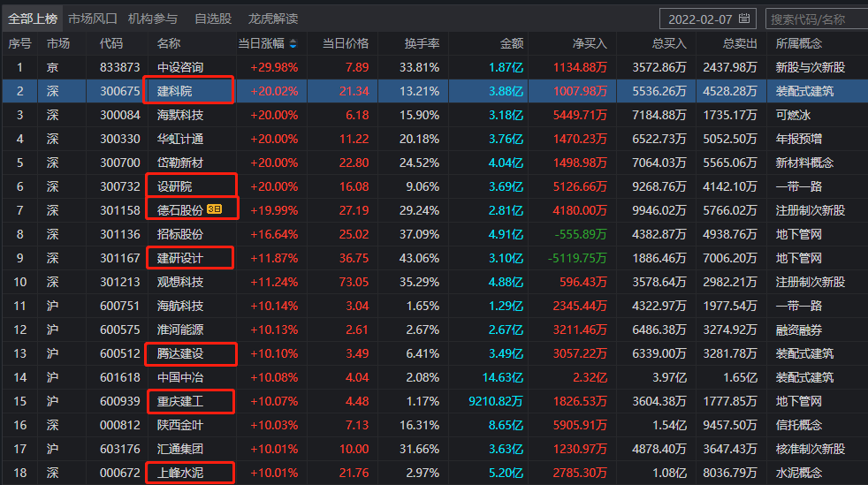Select stock name 招标股份
Viewport: 868px width, 485px height.
180,234
